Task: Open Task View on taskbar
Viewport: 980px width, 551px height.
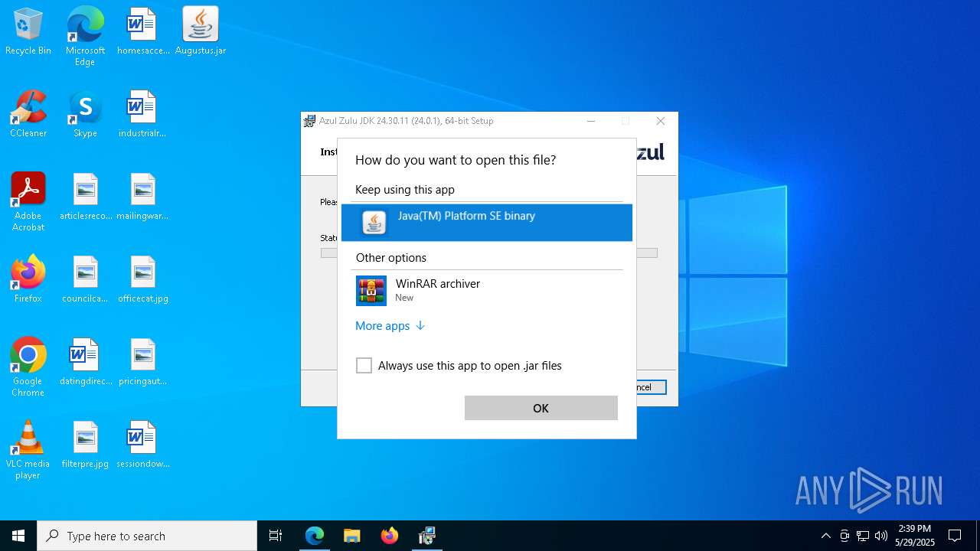Action: (x=276, y=536)
